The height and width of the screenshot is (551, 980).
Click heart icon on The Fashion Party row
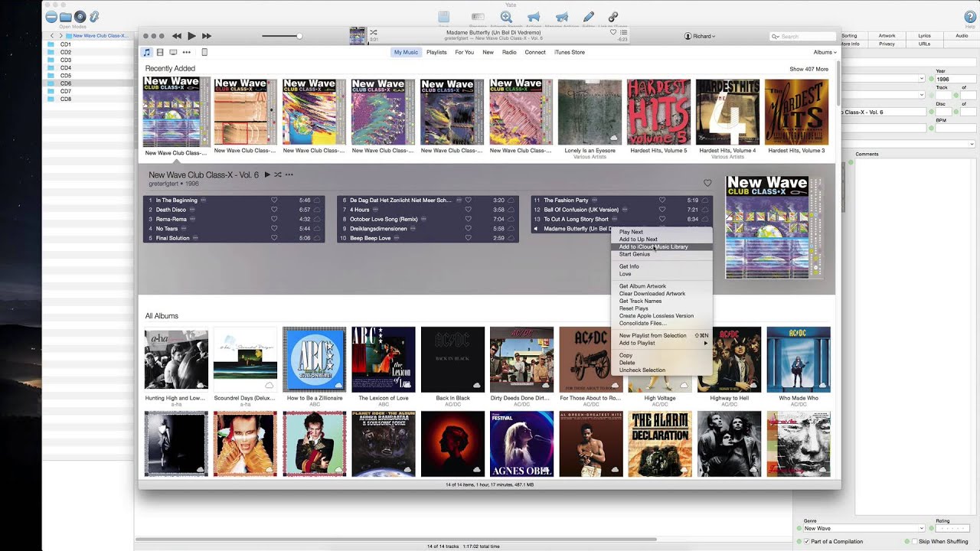(662, 201)
